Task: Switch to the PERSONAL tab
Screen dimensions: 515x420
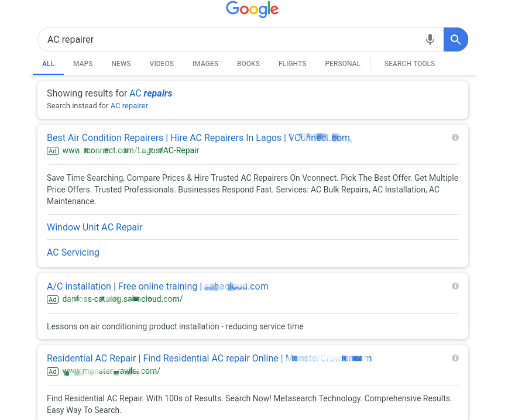Action: click(342, 64)
